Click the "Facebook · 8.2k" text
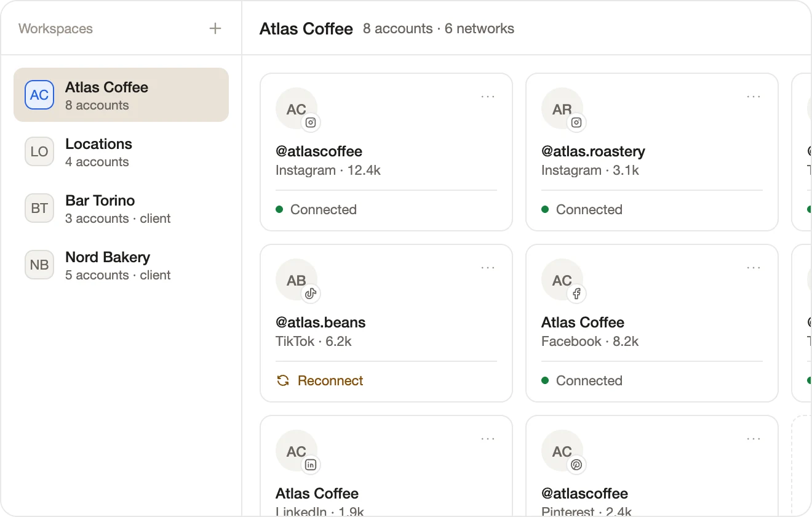The height and width of the screenshot is (517, 812). coord(590,342)
